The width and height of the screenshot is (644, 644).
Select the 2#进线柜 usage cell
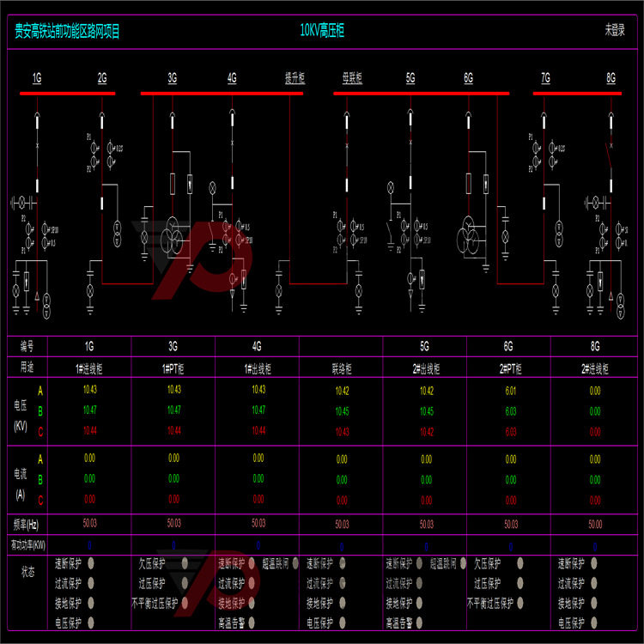pos(595,368)
